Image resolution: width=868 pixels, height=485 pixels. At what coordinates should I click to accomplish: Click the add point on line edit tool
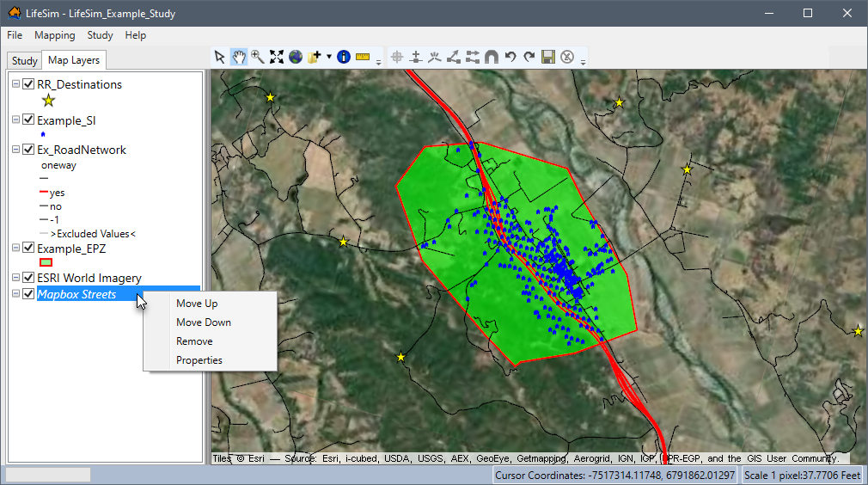point(416,57)
